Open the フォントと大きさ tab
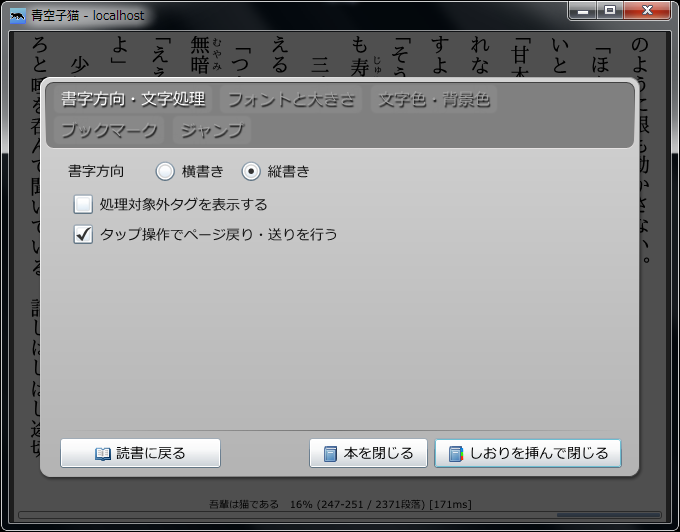 coord(291,99)
